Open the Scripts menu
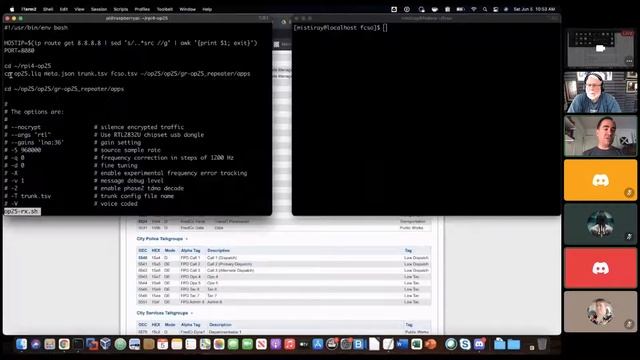 click(120, 9)
